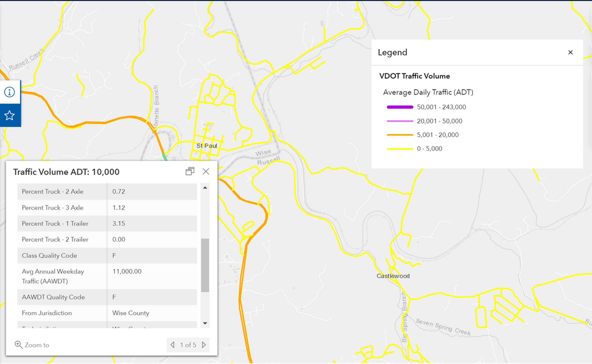Click the St Paul map label
Viewport: 592px width, 364px height.
click(x=207, y=146)
